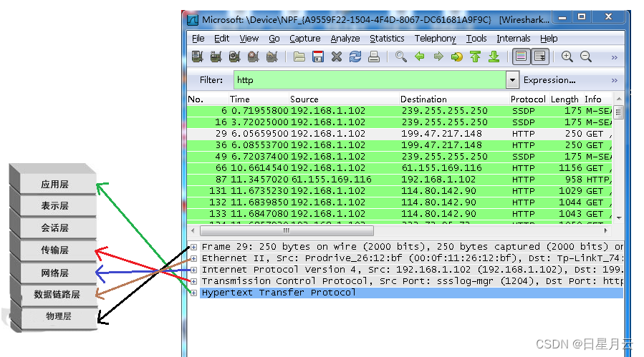Go back in packet history arrow
Image resolution: width=644 pixels, height=357 pixels.
pyautogui.click(x=420, y=57)
